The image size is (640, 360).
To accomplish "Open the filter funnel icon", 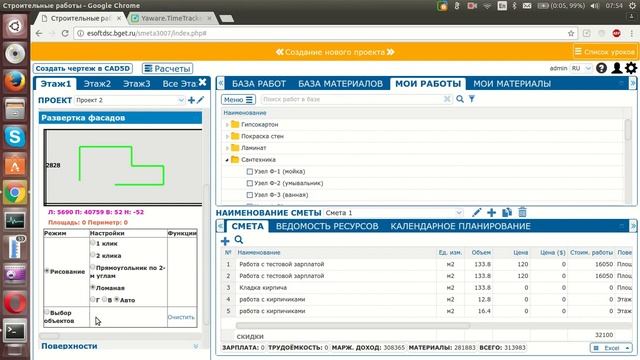I will click(472, 99).
